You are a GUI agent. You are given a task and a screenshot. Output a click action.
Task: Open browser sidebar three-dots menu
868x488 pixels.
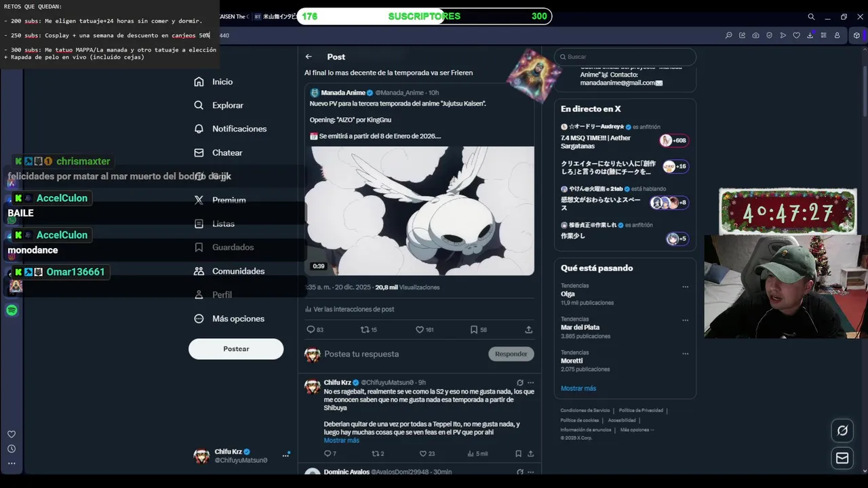12,464
